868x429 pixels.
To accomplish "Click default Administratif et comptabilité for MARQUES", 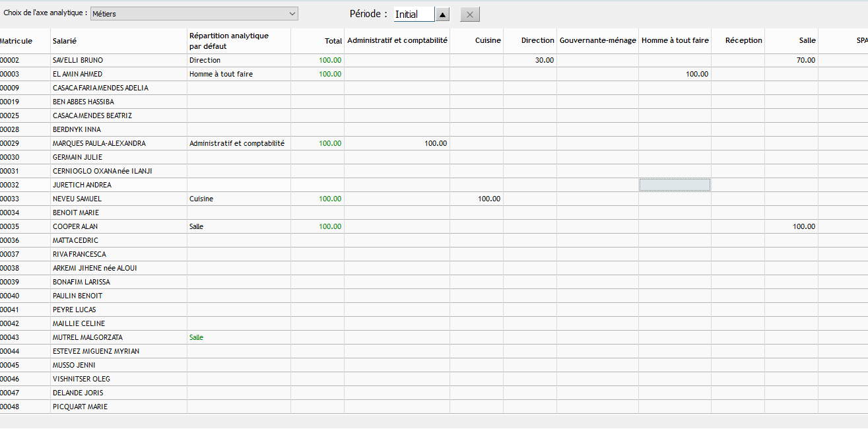I will (237, 143).
